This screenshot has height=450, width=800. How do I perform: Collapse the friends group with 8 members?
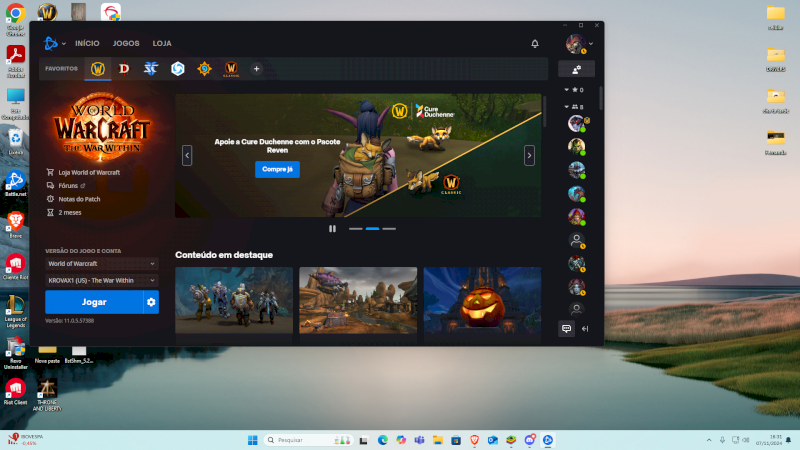[x=574, y=107]
